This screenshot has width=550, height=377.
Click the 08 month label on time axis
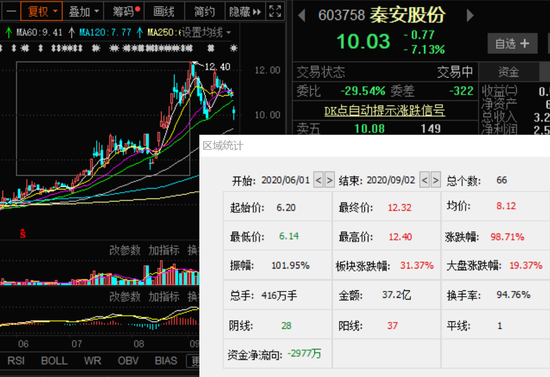point(139,344)
